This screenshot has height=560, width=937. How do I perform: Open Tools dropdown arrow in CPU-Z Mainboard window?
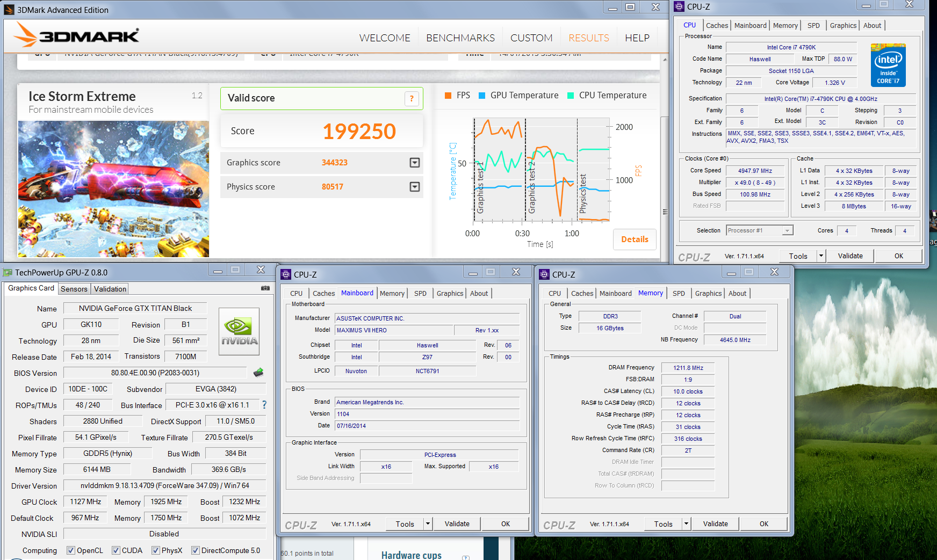[428, 523]
